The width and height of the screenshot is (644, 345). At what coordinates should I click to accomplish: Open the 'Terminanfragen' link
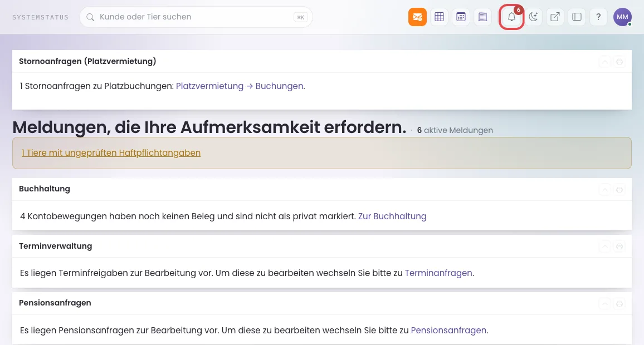click(x=438, y=273)
